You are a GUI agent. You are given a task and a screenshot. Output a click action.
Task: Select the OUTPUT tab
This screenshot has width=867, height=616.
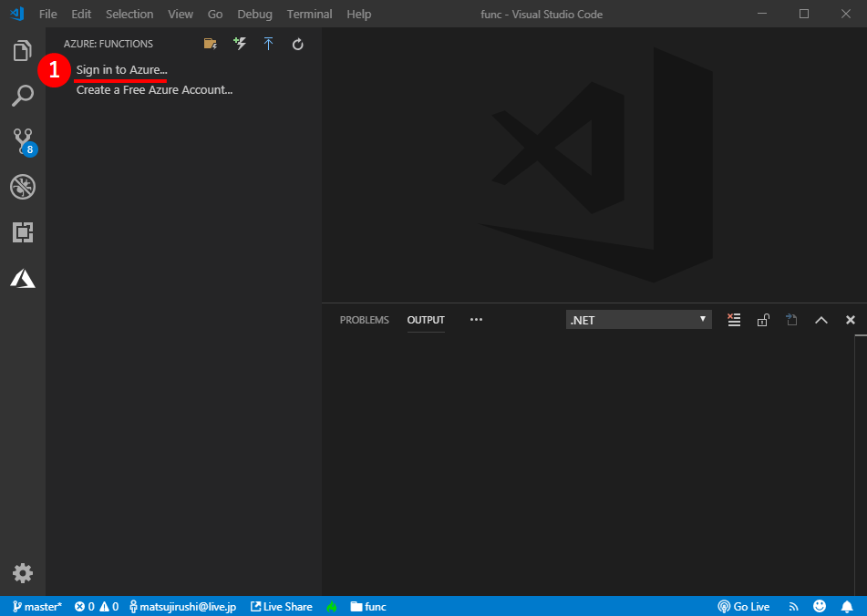coord(426,320)
